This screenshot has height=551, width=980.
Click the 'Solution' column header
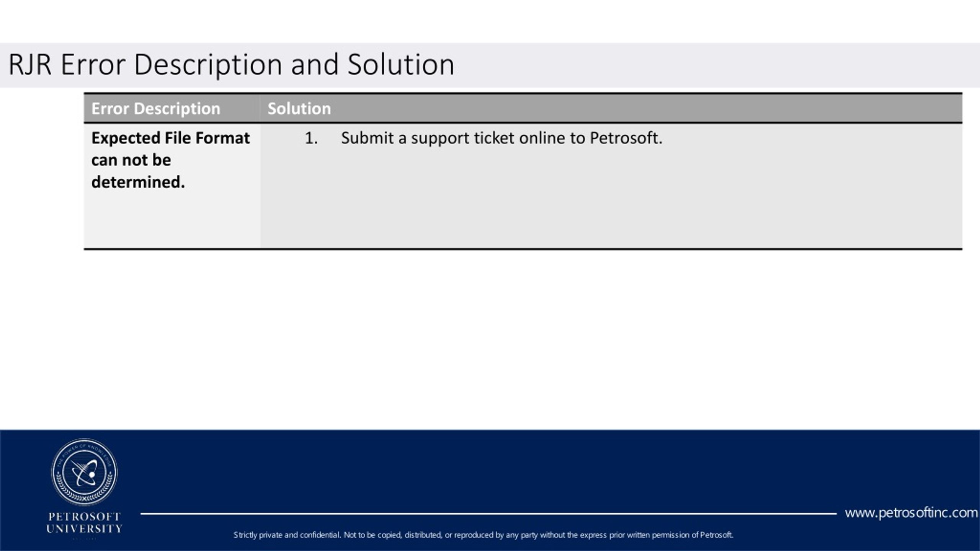tap(299, 109)
